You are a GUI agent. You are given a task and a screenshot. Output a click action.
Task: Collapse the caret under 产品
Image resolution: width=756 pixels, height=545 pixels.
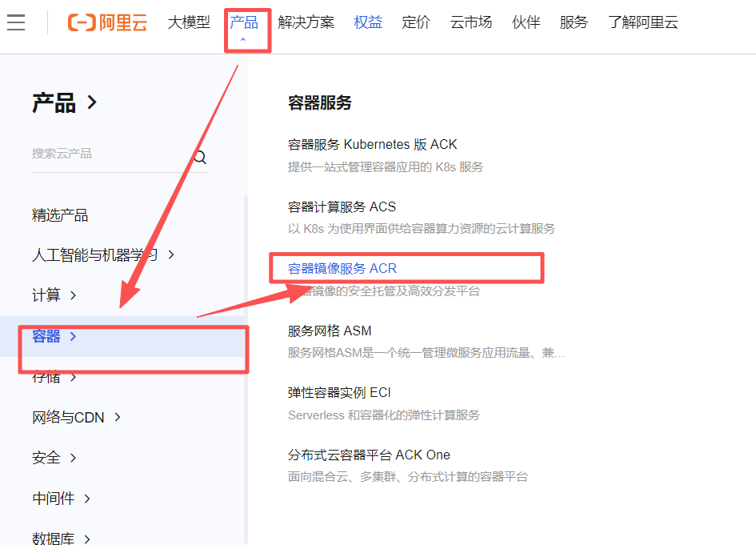pos(243,39)
